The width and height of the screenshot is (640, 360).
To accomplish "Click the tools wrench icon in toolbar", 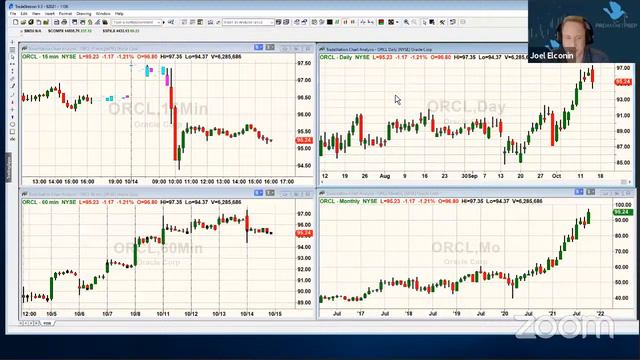I will pos(442,22).
